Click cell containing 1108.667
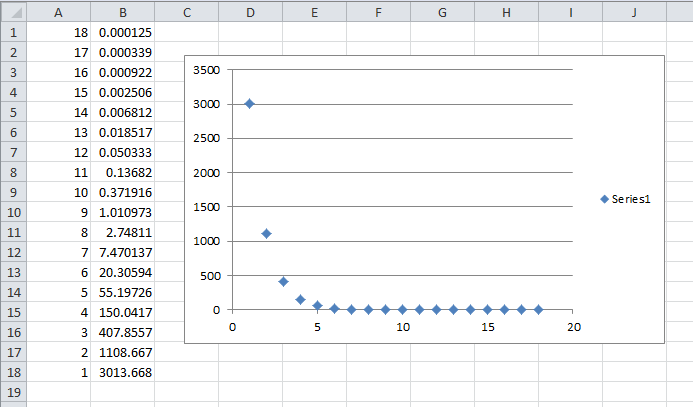This screenshot has height=407, width=693. pos(122,352)
